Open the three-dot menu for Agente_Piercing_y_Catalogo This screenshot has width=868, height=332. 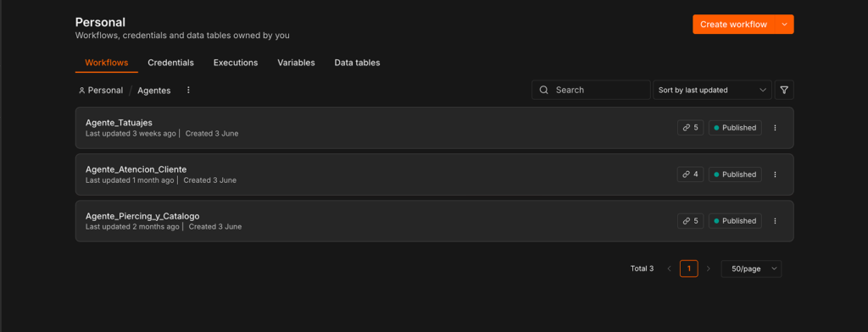pyautogui.click(x=775, y=221)
